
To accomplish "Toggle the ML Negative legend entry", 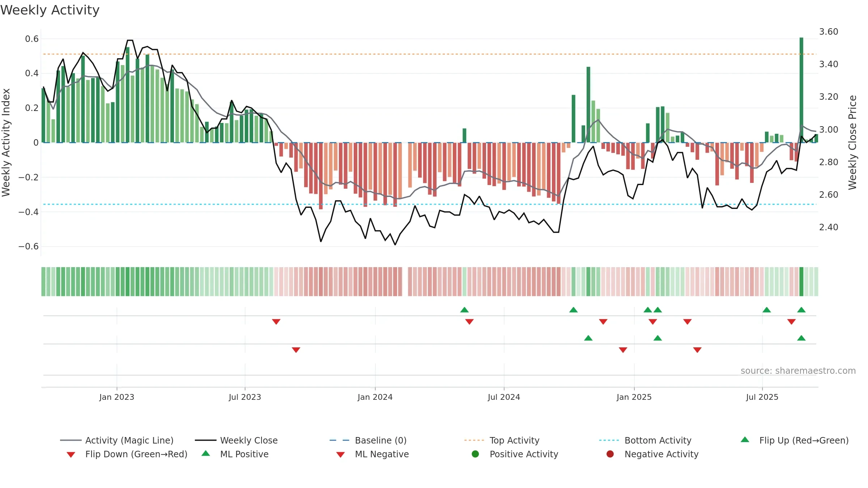I will 373,454.
